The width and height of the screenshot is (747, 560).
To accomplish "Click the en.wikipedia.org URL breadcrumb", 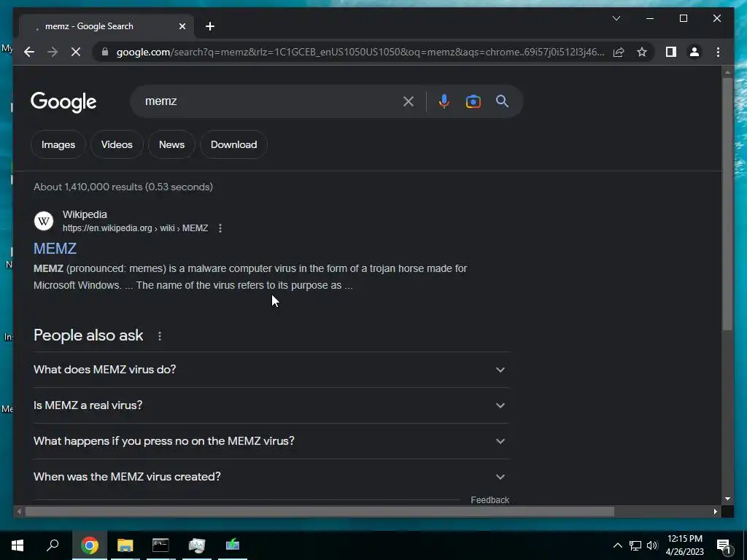I will coord(135,228).
